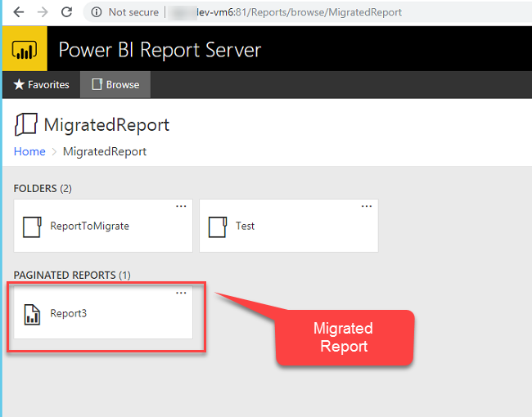Image resolution: width=532 pixels, height=417 pixels.
Task: Click the Report3 report icon
Action: click(32, 315)
